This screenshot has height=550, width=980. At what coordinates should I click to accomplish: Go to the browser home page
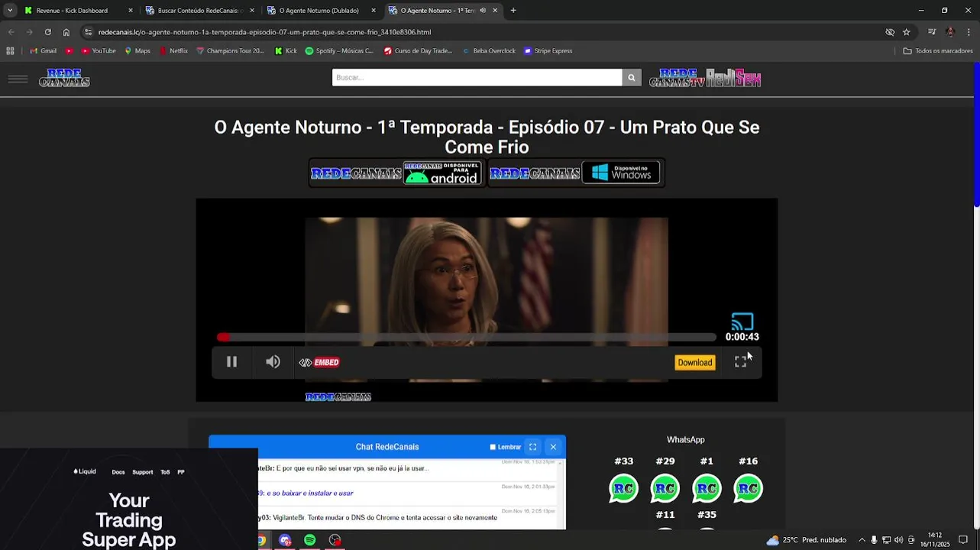pos(66,32)
